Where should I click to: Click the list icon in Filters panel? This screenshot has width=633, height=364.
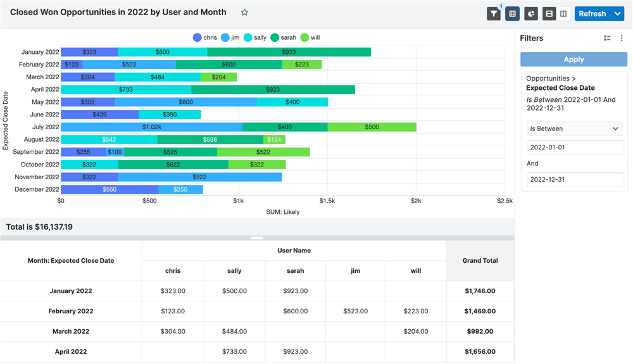point(607,39)
